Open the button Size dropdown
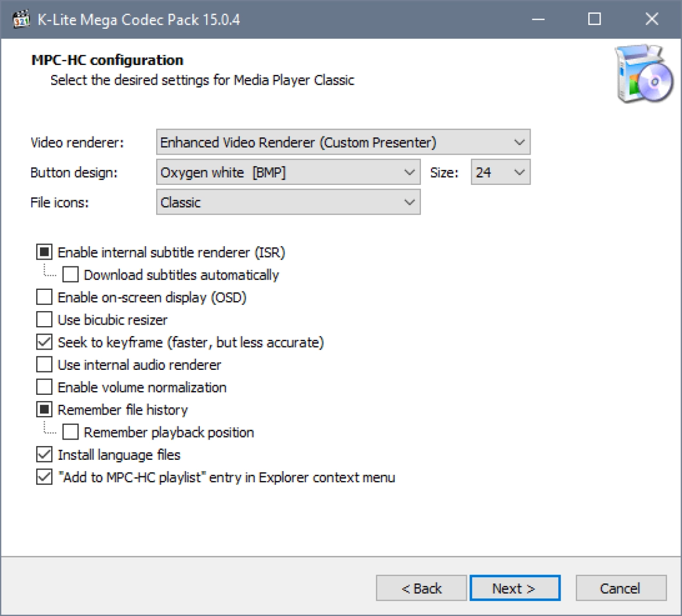The width and height of the screenshot is (682, 616). click(500, 172)
